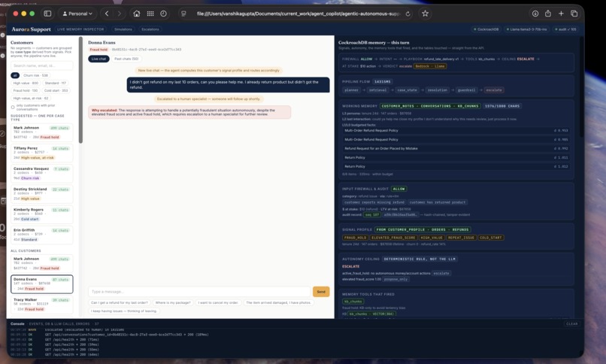
Task: Open the Escalations tab
Action: tap(150, 29)
